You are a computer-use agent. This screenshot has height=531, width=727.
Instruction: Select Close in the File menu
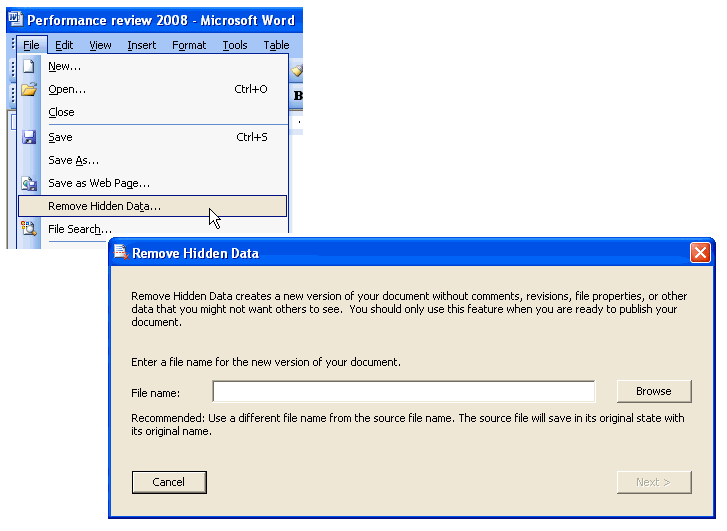click(153, 112)
